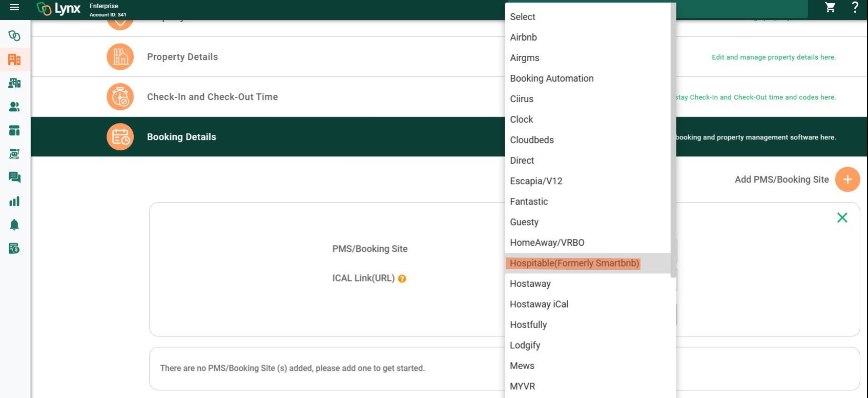868x398 pixels.
Task: Select the orange properties sidebar icon
Action: (x=14, y=59)
